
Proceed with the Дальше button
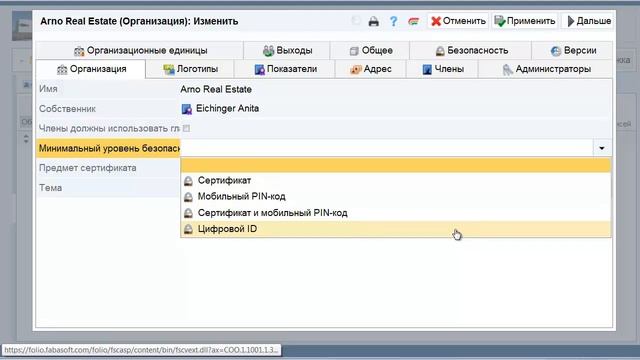(x=589, y=21)
